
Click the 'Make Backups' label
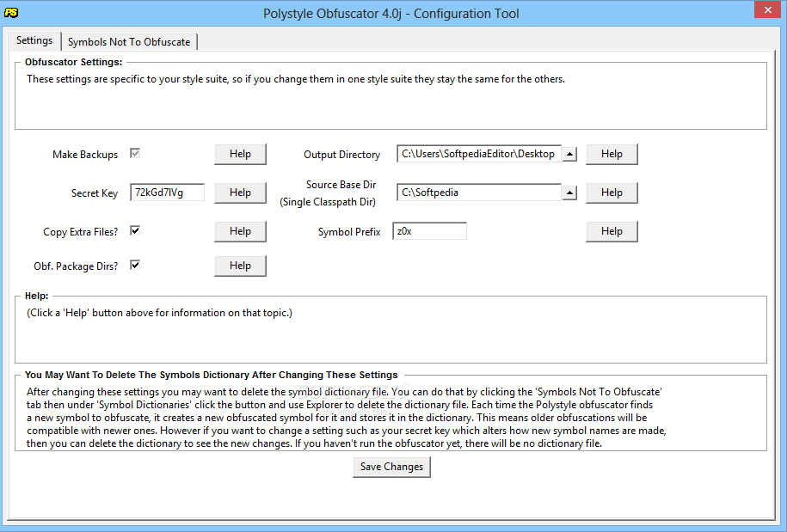point(85,155)
